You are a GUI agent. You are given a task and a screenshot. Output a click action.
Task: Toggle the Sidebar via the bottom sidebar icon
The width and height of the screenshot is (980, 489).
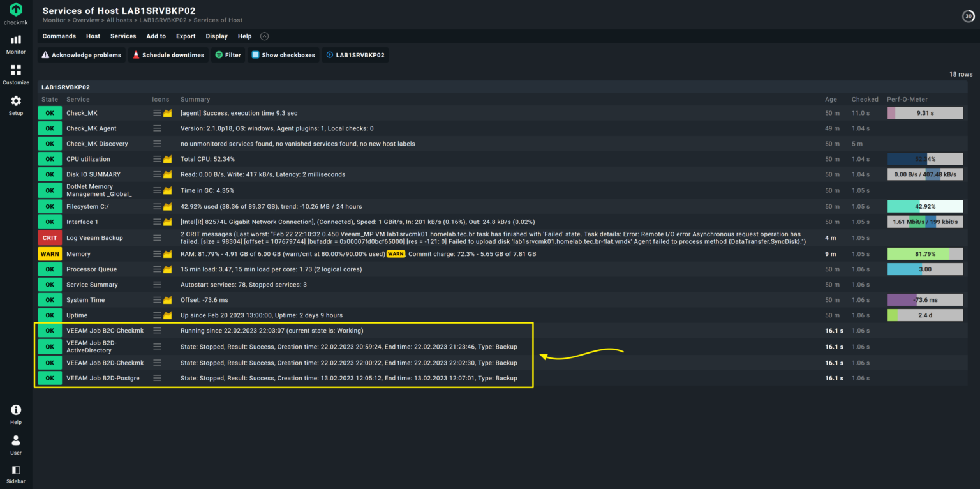(15, 471)
